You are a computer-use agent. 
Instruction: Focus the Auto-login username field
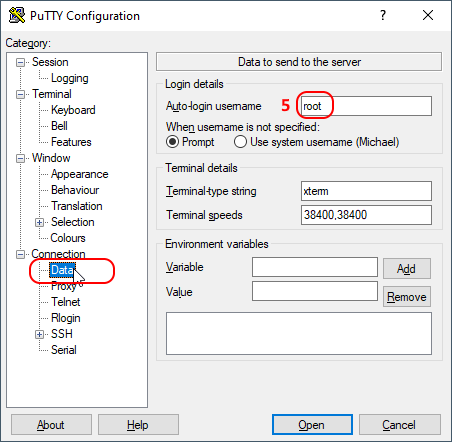click(x=366, y=106)
